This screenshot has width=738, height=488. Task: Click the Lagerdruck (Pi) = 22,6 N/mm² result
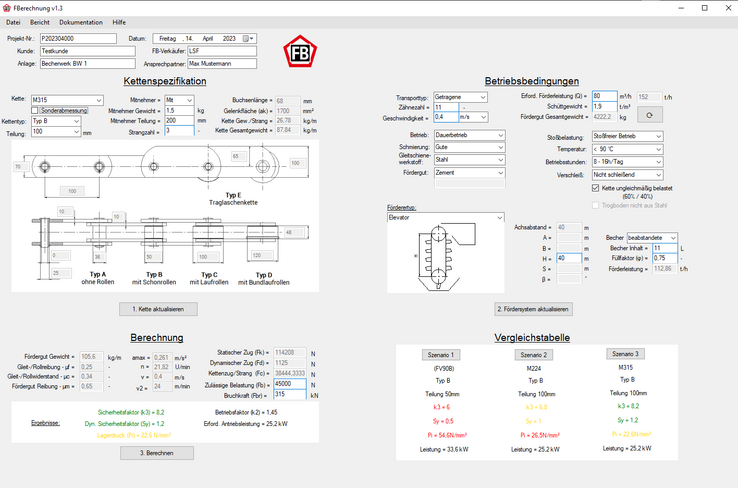[x=134, y=435]
